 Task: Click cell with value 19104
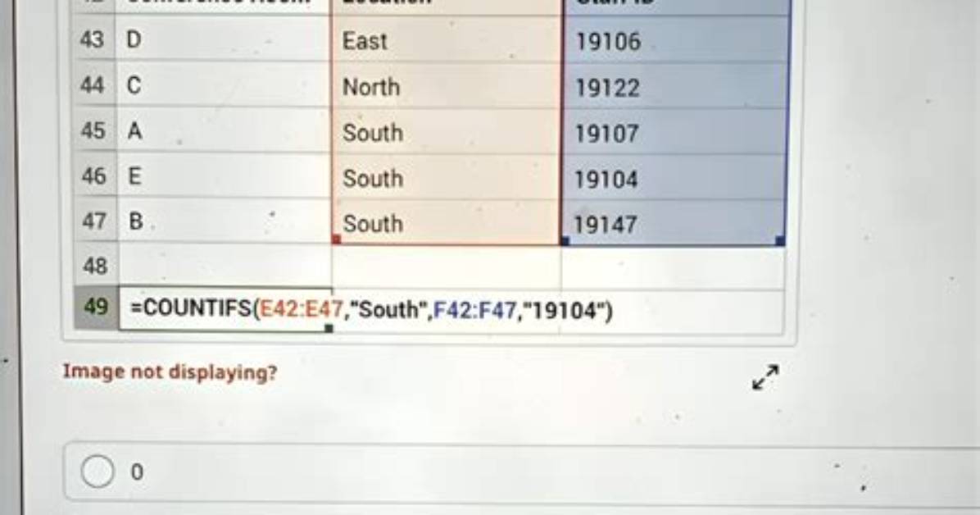pyautogui.click(x=674, y=178)
